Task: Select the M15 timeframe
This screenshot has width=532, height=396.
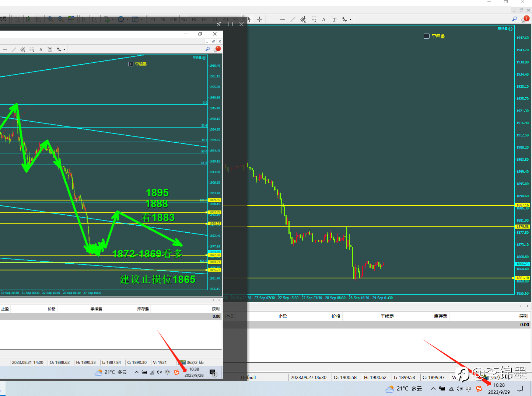Action: (174, 19)
